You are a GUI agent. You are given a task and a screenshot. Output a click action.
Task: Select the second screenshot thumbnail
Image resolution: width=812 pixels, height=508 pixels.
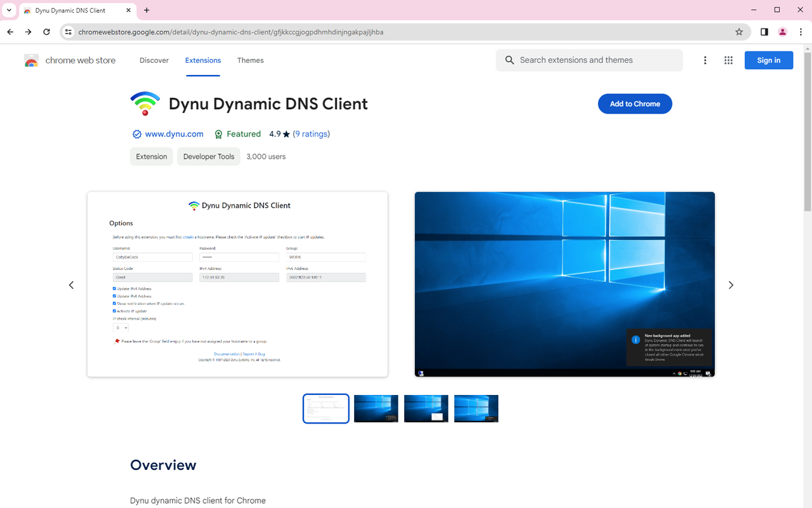376,408
